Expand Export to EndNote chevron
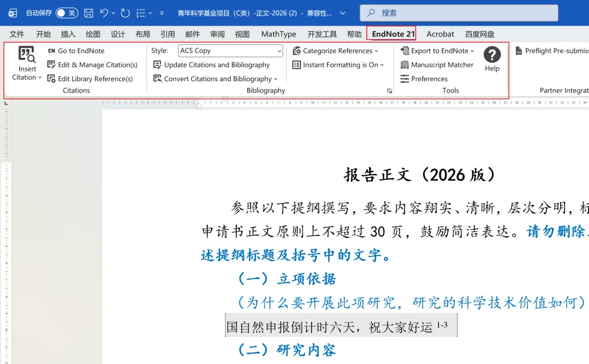This screenshot has height=364, width=589. [472, 51]
